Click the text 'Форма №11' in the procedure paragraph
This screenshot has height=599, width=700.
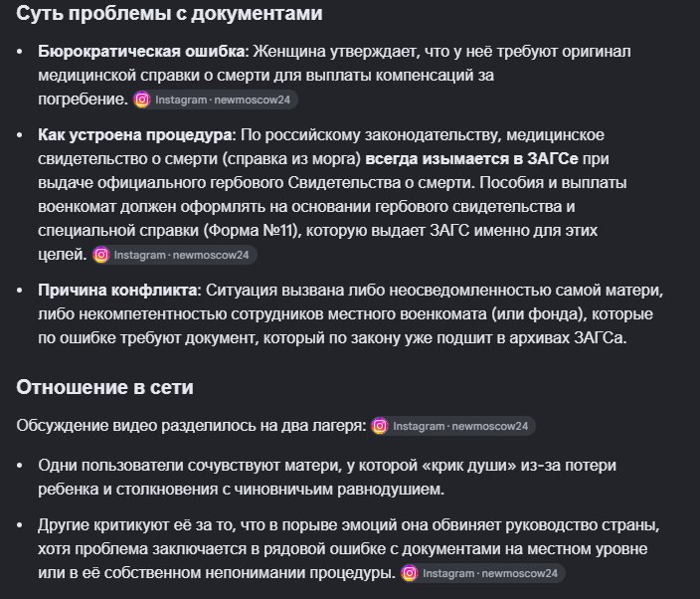pyautogui.click(x=251, y=231)
